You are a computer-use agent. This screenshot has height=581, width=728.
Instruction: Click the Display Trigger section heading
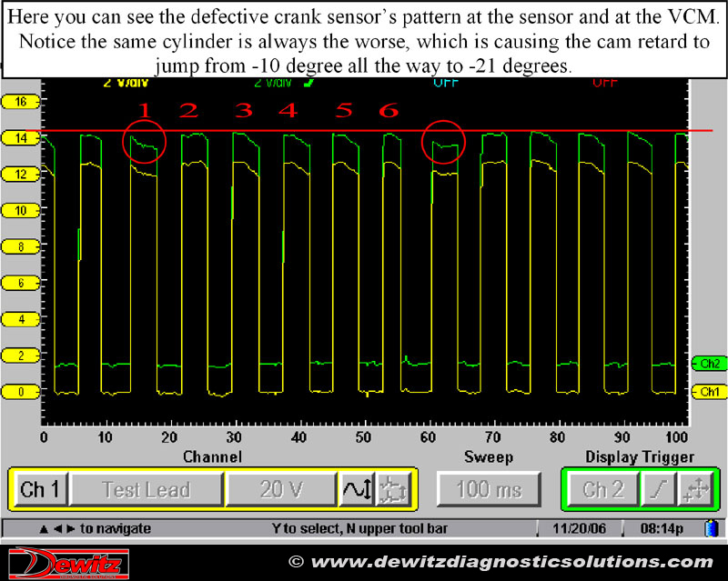coord(640,457)
